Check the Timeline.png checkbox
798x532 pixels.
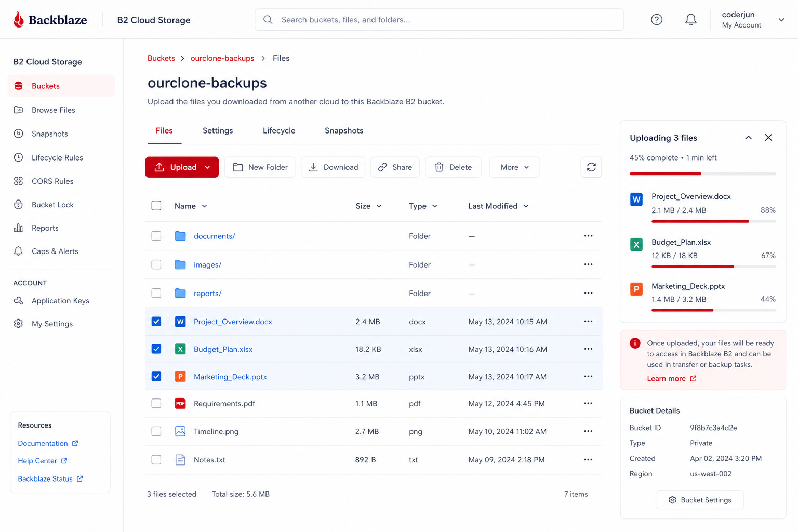point(156,431)
